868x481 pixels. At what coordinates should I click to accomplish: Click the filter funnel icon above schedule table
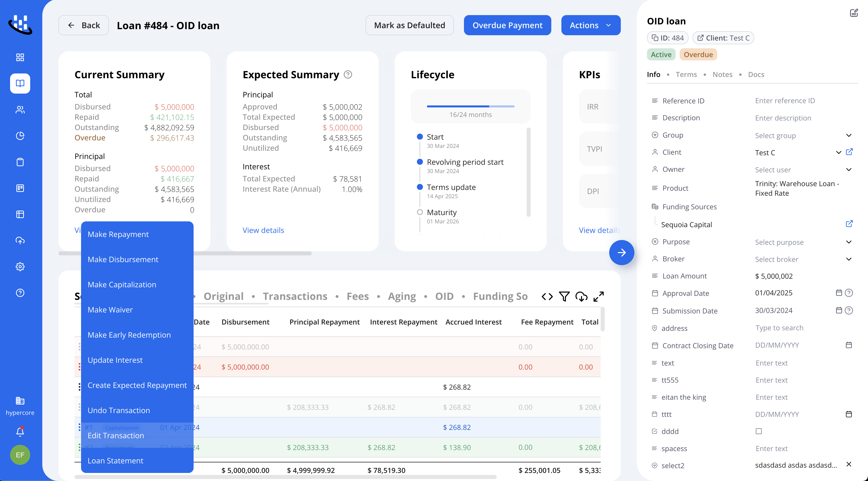point(564,296)
